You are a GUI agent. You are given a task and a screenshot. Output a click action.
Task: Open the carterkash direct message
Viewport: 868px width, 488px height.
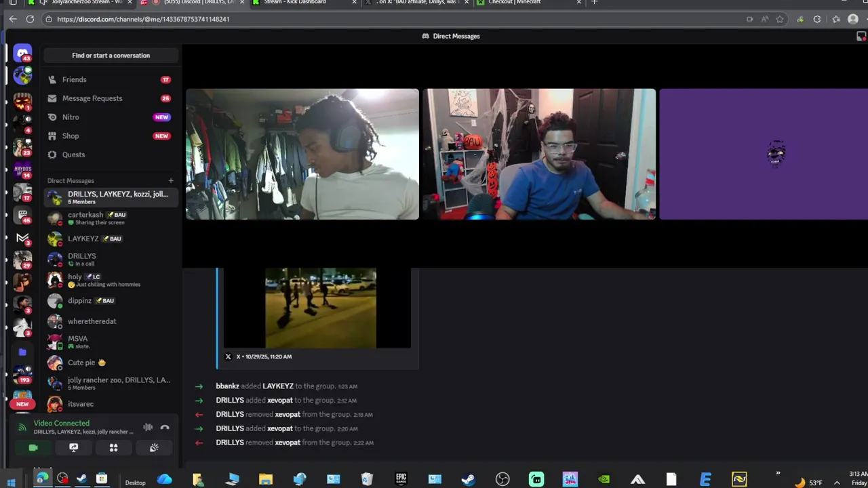click(x=111, y=218)
